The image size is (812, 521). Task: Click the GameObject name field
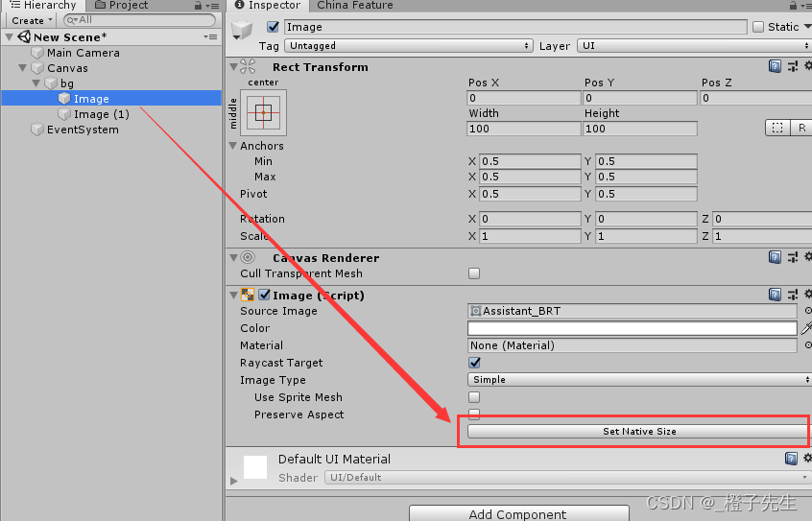pyautogui.click(x=515, y=27)
